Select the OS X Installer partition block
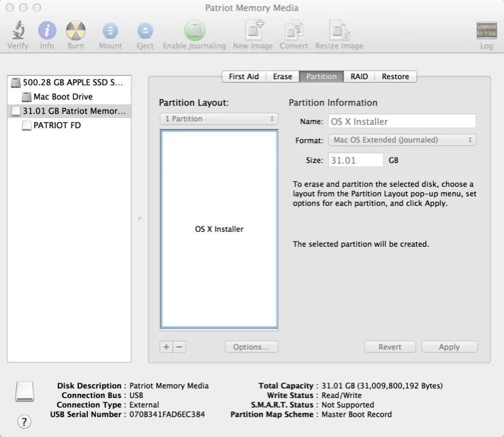The height and width of the screenshot is (437, 504). point(219,229)
